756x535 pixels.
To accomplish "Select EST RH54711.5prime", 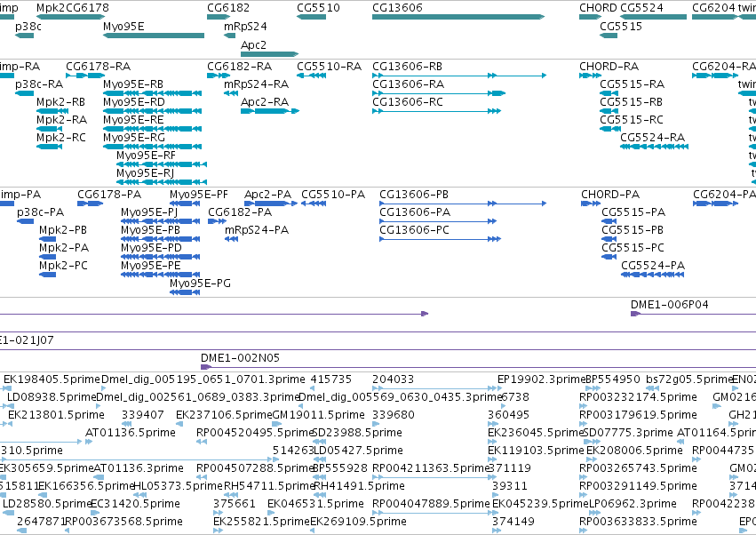I will 269,486.
